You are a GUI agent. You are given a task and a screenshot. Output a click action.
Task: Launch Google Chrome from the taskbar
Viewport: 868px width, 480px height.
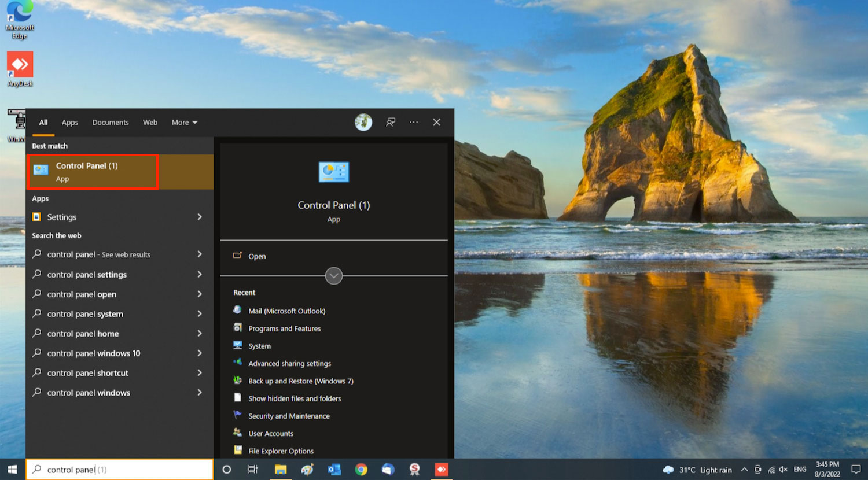361,470
